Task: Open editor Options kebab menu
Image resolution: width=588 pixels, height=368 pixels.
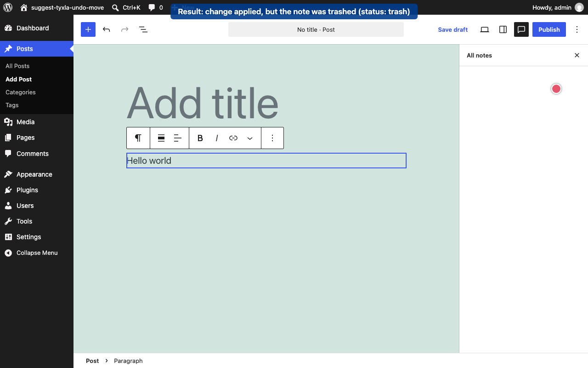Action: point(577,29)
